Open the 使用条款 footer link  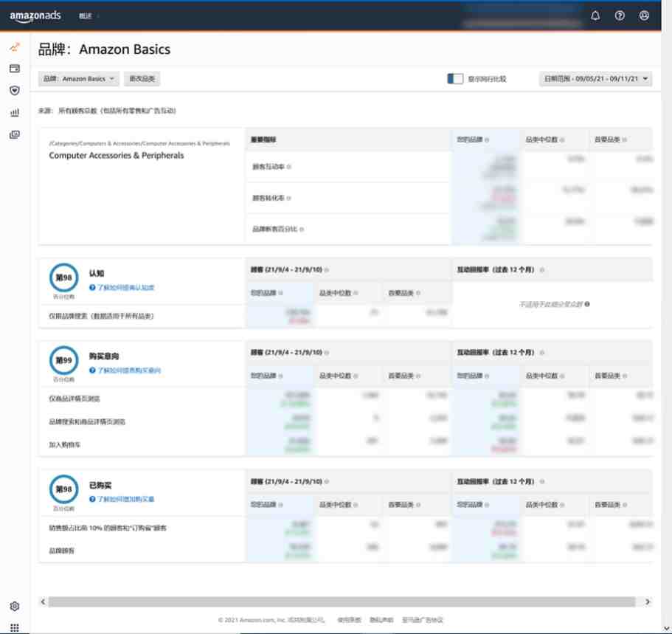[350, 620]
